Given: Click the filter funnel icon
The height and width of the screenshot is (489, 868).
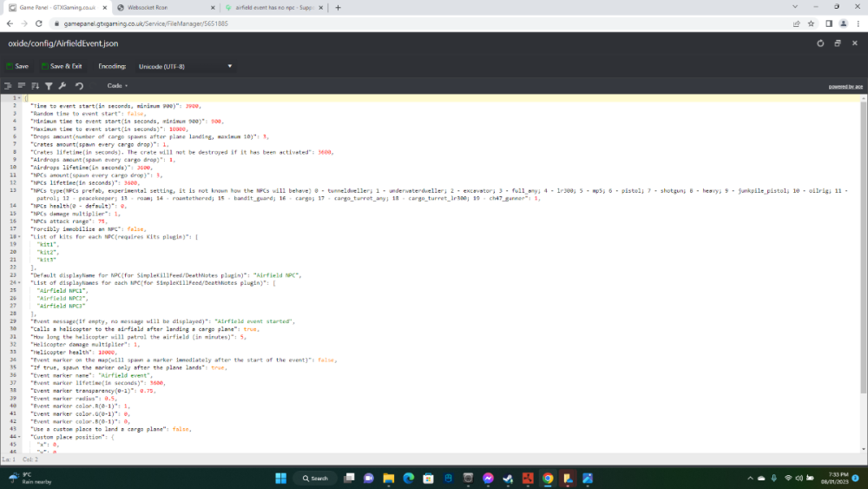Looking at the screenshot, I should [x=49, y=86].
